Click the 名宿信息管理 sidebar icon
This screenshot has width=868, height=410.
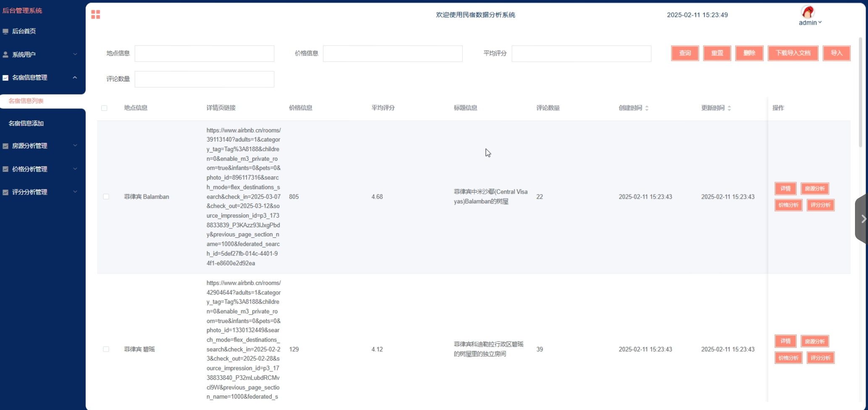click(x=5, y=77)
